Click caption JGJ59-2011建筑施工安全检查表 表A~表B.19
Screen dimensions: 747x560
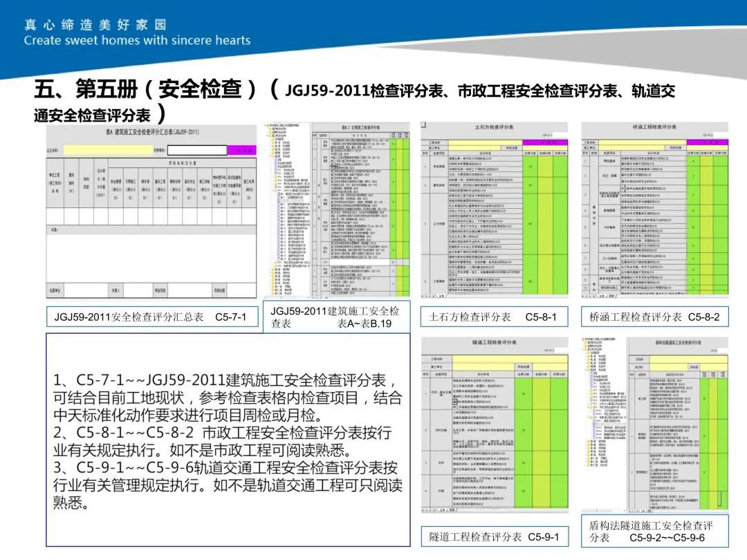pos(336,317)
